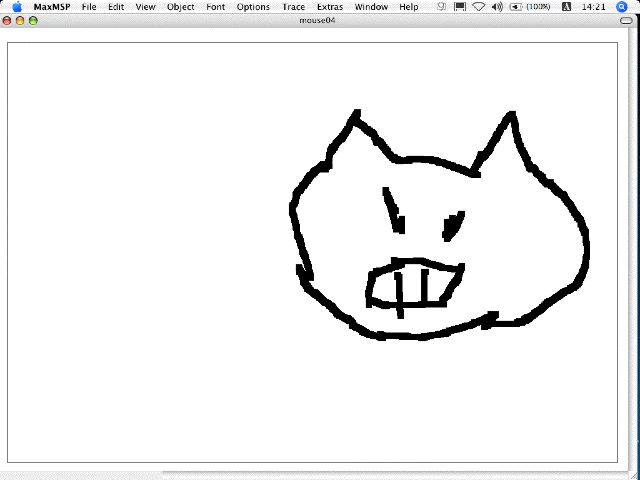This screenshot has height=480, width=640.
Task: Open the Object menu
Action: [181, 7]
